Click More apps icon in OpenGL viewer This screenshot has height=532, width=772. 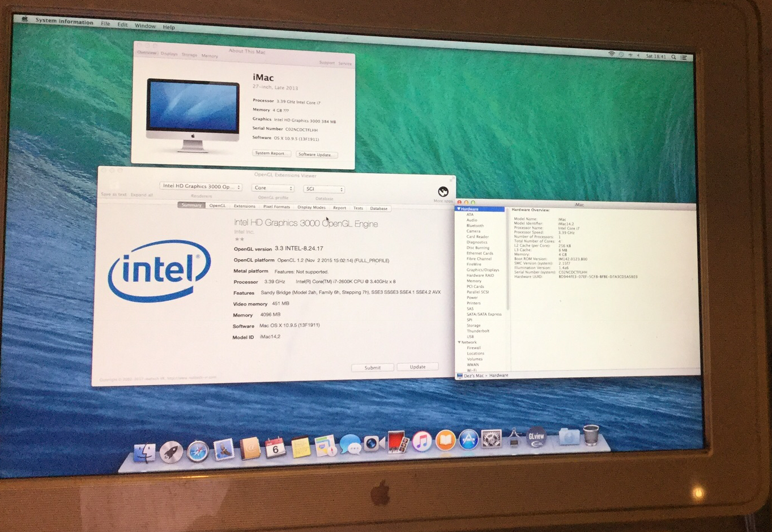click(443, 192)
